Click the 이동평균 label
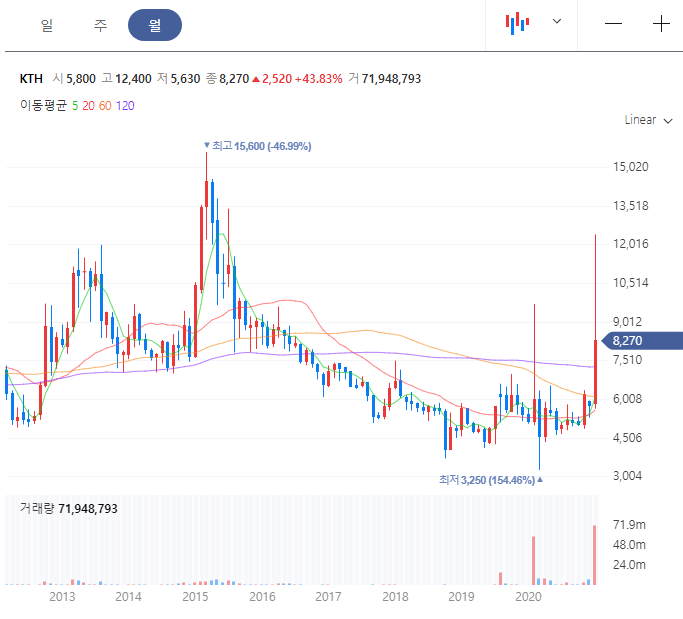Viewport: 683px width, 619px height. 43,105
